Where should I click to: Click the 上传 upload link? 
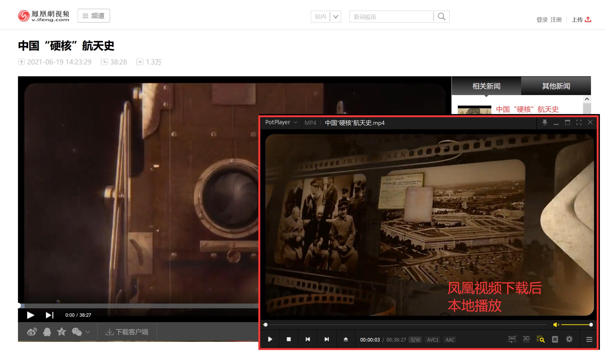pyautogui.click(x=577, y=20)
